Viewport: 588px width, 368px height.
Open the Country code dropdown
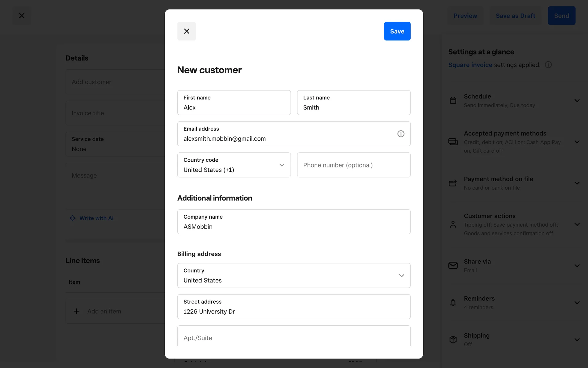(234, 165)
